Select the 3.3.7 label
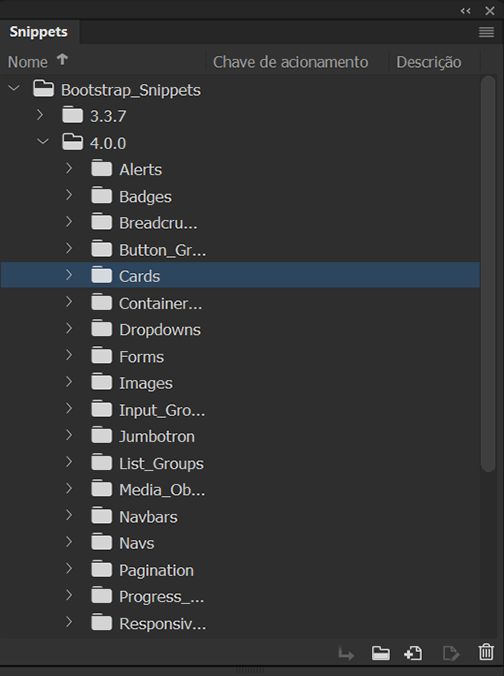504x676 pixels. (108, 116)
